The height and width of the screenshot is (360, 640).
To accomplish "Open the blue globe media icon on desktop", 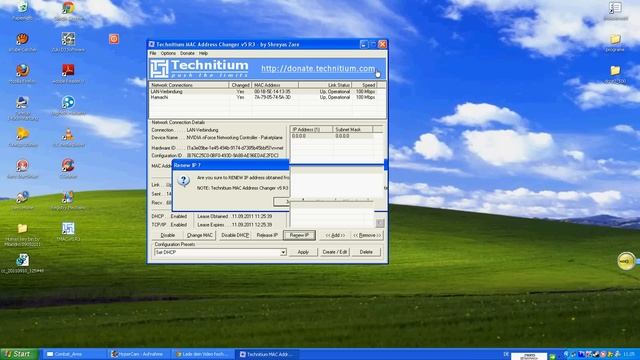I will [x=68, y=102].
